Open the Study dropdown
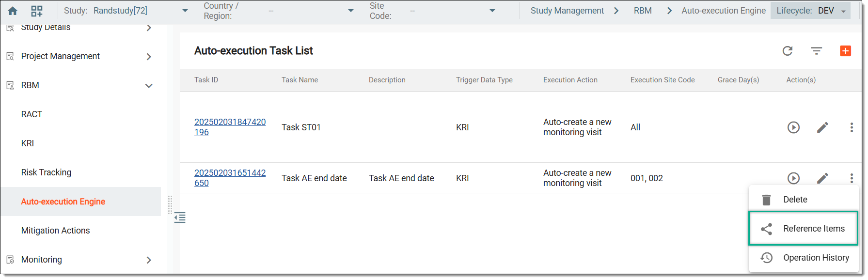Image resolution: width=868 pixels, height=280 pixels. tap(185, 11)
